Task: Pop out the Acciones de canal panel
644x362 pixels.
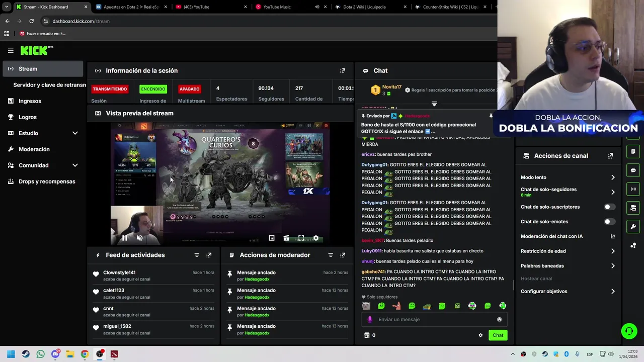Action: tap(610, 156)
